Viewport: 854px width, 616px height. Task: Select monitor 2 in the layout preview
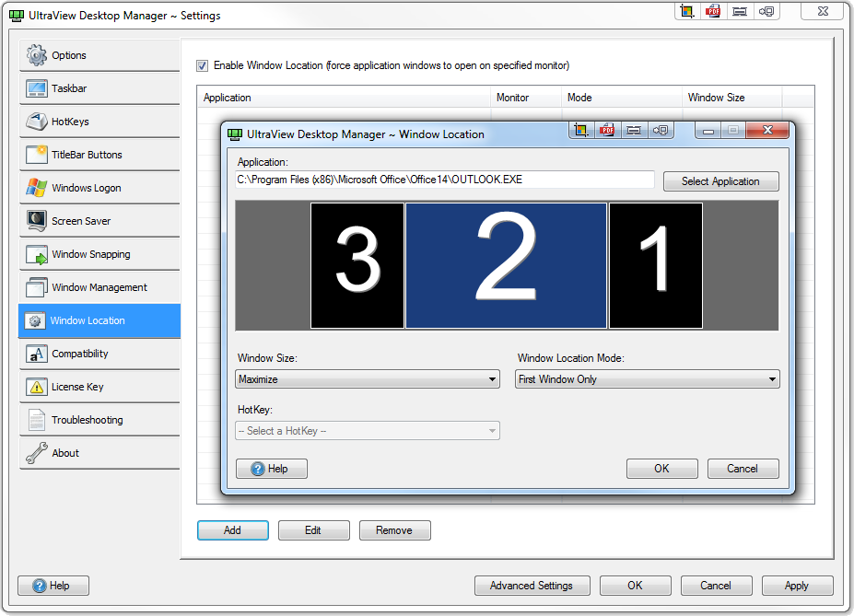click(507, 265)
